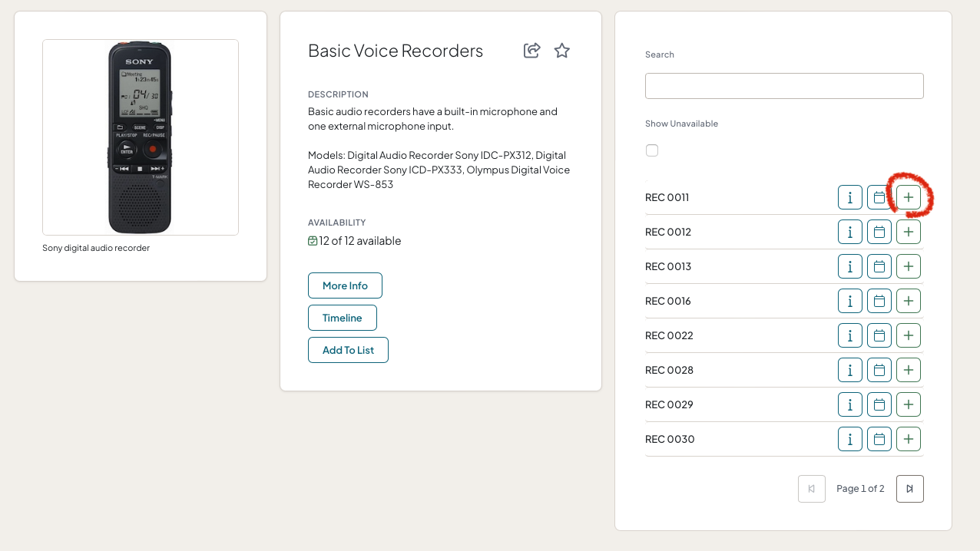Click the 'Basic Voice Recorders' heading

(396, 51)
